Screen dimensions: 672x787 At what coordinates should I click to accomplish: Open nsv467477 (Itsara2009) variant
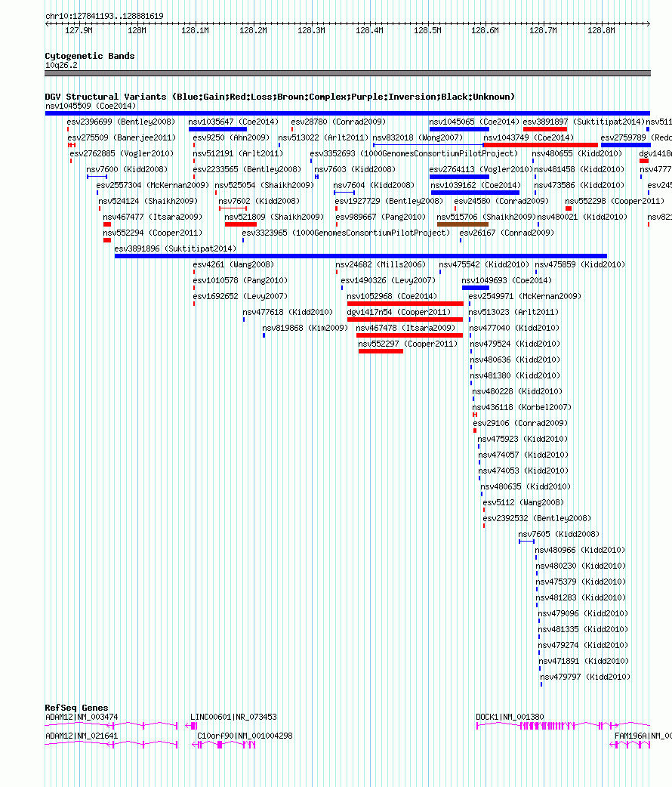153,218
